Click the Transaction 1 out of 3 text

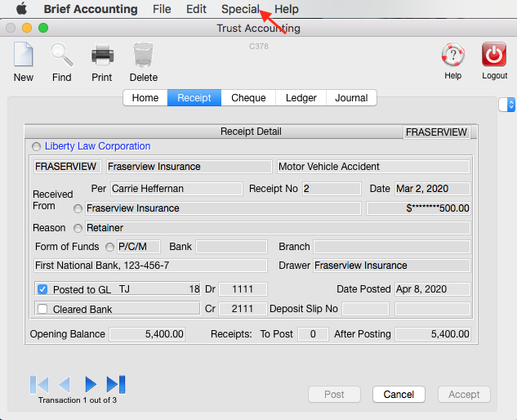(78, 400)
